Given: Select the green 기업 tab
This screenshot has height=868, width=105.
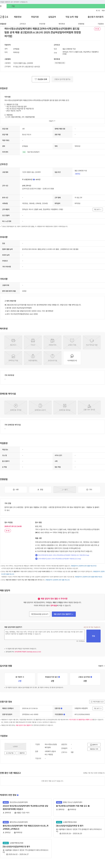Looking at the screenshot, I should coord(13,6).
